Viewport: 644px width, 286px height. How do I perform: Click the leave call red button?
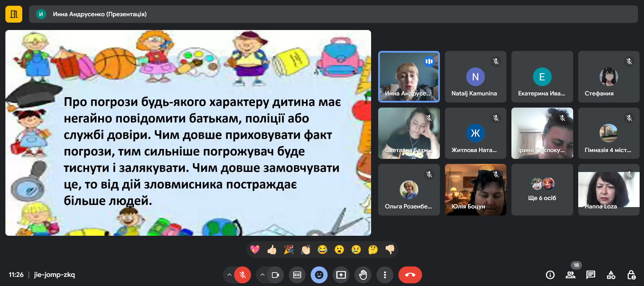(x=410, y=275)
